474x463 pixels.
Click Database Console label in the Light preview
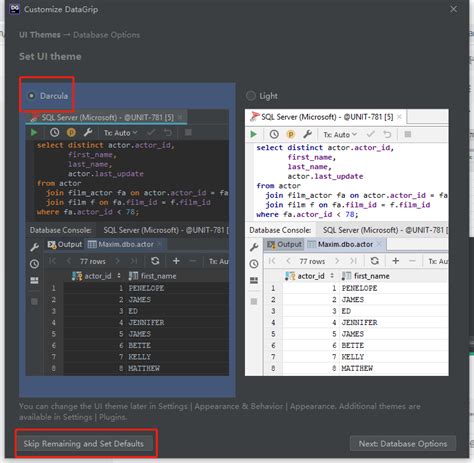click(280, 230)
